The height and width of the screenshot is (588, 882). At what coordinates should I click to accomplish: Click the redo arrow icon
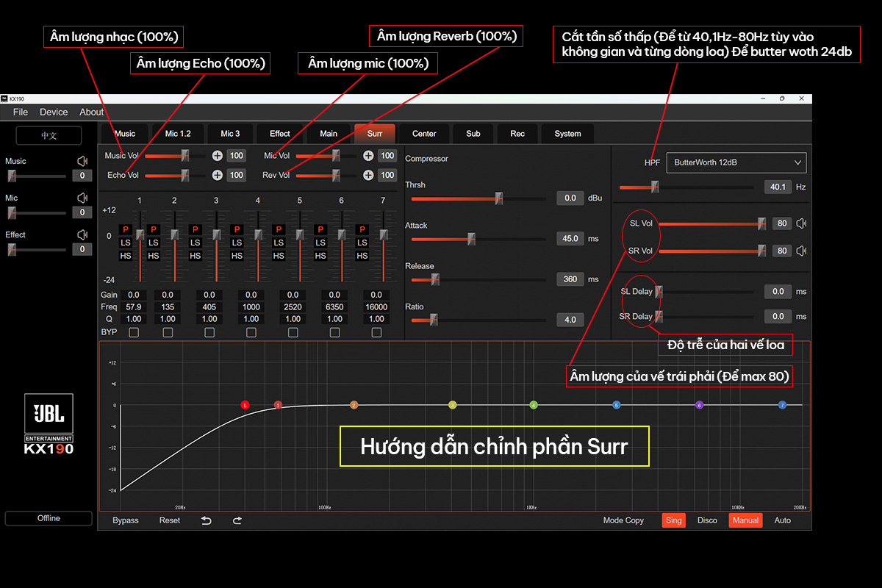coord(237,520)
